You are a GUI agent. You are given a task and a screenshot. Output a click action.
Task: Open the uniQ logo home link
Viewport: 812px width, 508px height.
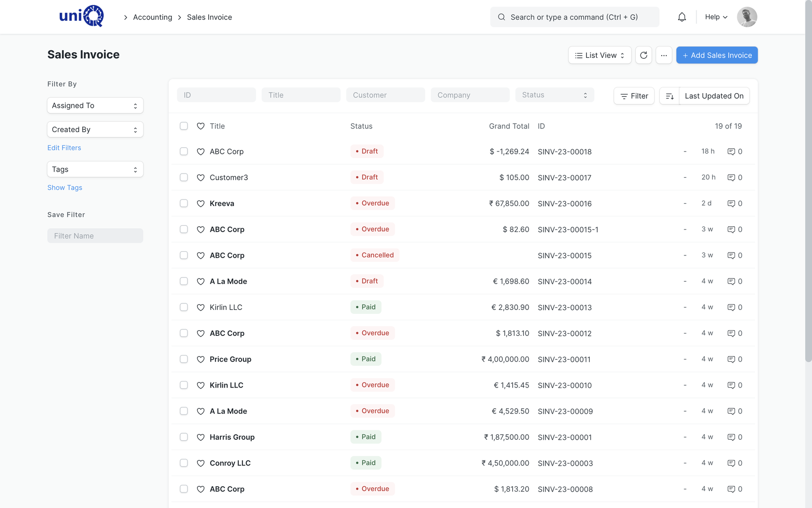[81, 16]
